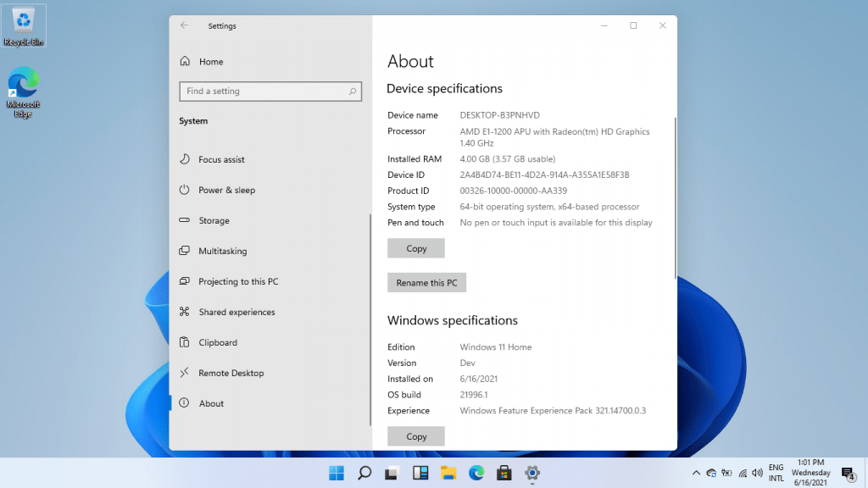Select Shared experiences option
Image resolution: width=868 pixels, height=488 pixels.
tap(236, 312)
